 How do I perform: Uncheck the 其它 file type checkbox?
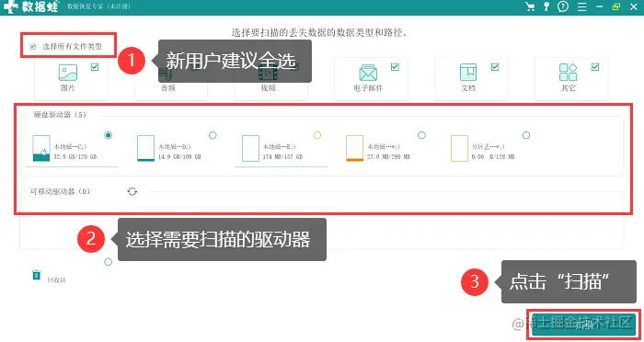click(595, 67)
